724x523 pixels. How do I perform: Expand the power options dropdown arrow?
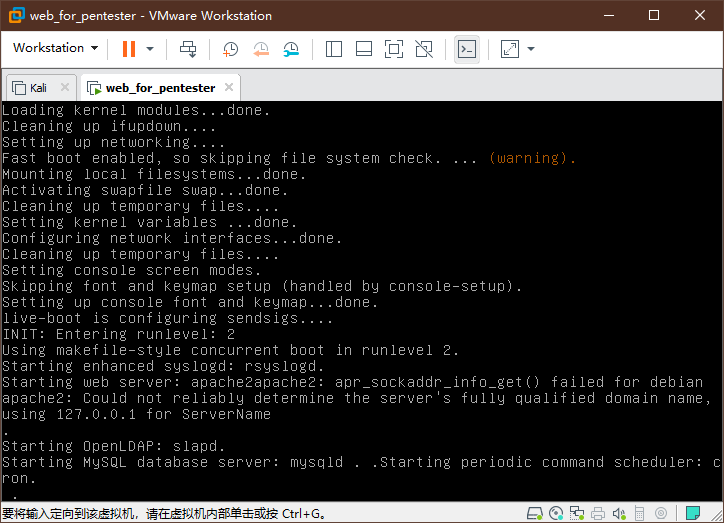coord(150,48)
